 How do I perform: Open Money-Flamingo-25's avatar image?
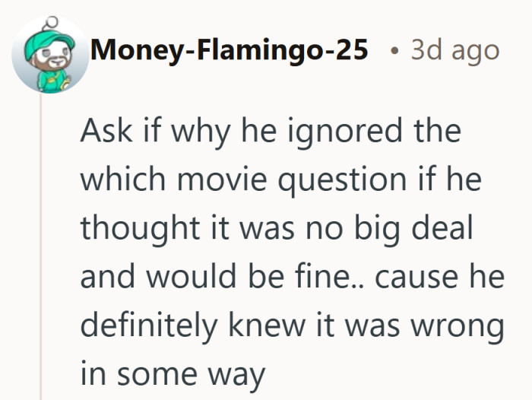pyautogui.click(x=50, y=55)
